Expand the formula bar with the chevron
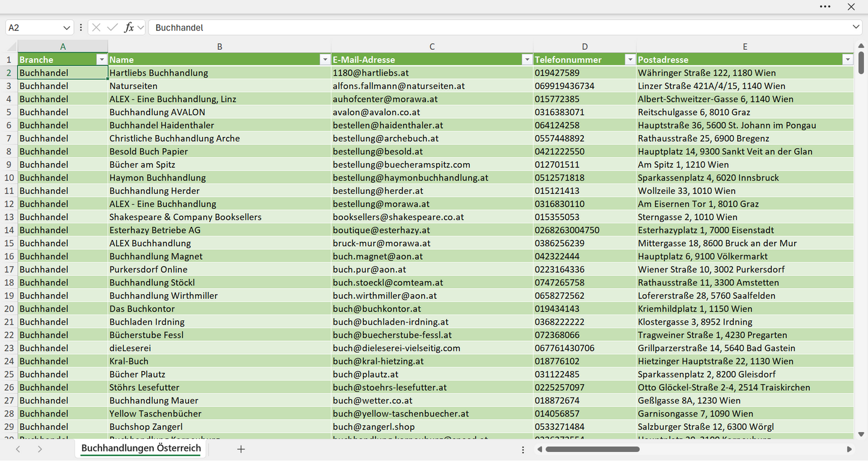 click(x=856, y=28)
